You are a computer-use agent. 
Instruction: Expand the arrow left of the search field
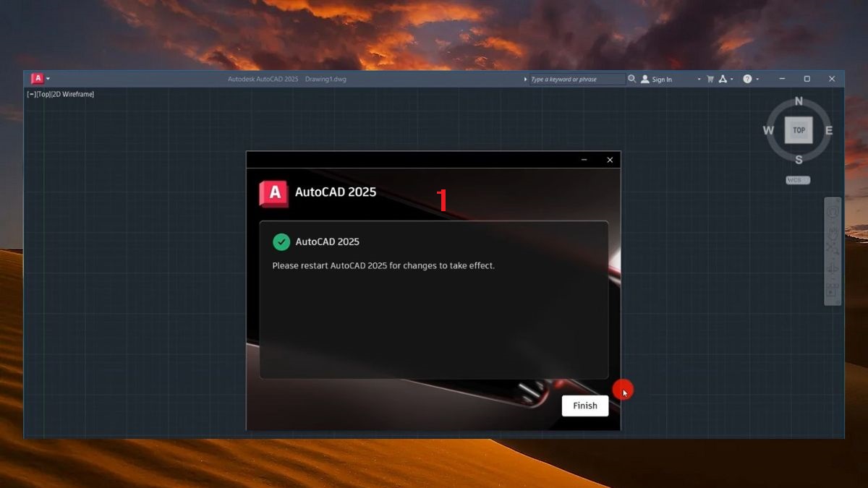(525, 80)
